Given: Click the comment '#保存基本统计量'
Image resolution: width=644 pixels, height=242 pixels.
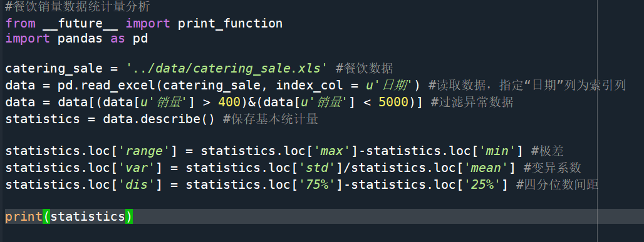Looking at the screenshot, I should [x=270, y=119].
